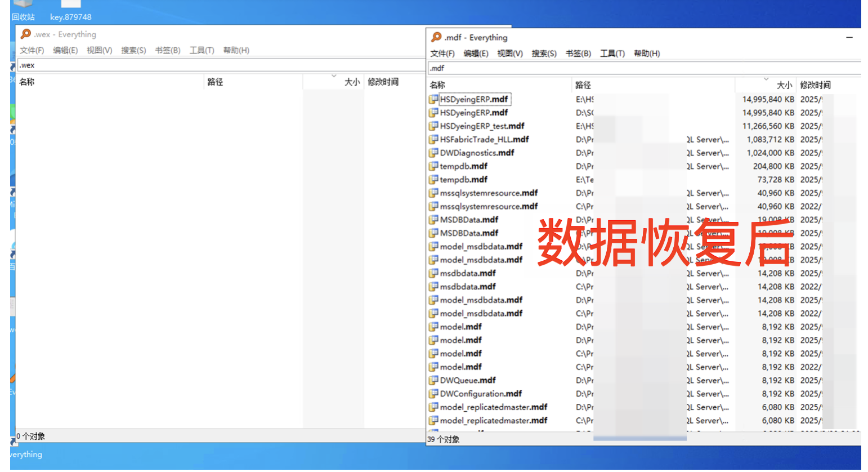Image resolution: width=868 pixels, height=472 pixels.
Task: Click the DWConfiguration.mdf file icon
Action: coord(433,394)
